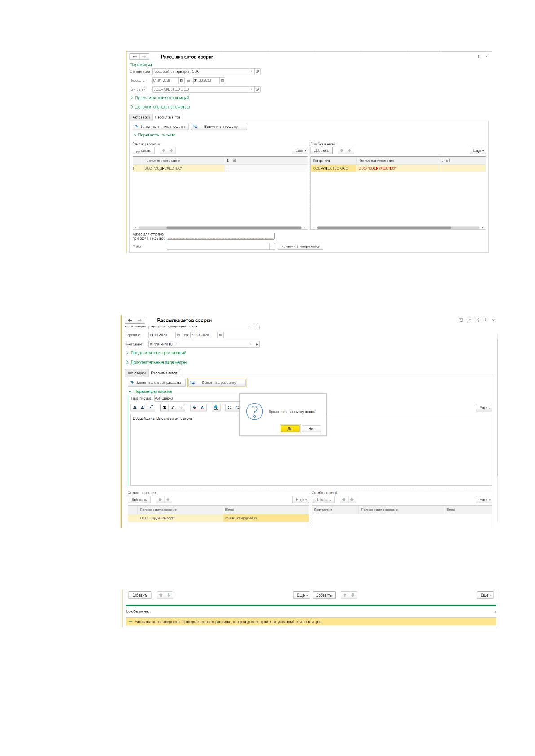Confirm mailing with the Да button
Screen dimensions: 535x756
(290, 429)
